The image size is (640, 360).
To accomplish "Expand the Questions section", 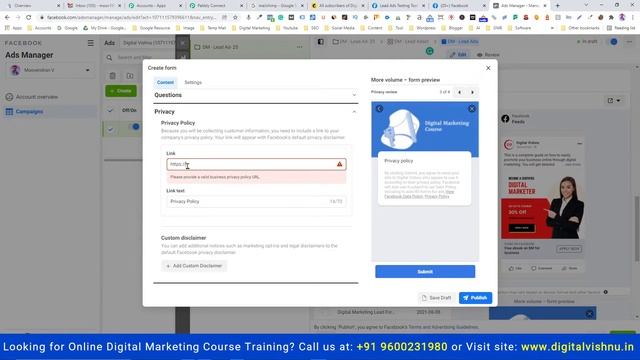I will coord(256,95).
